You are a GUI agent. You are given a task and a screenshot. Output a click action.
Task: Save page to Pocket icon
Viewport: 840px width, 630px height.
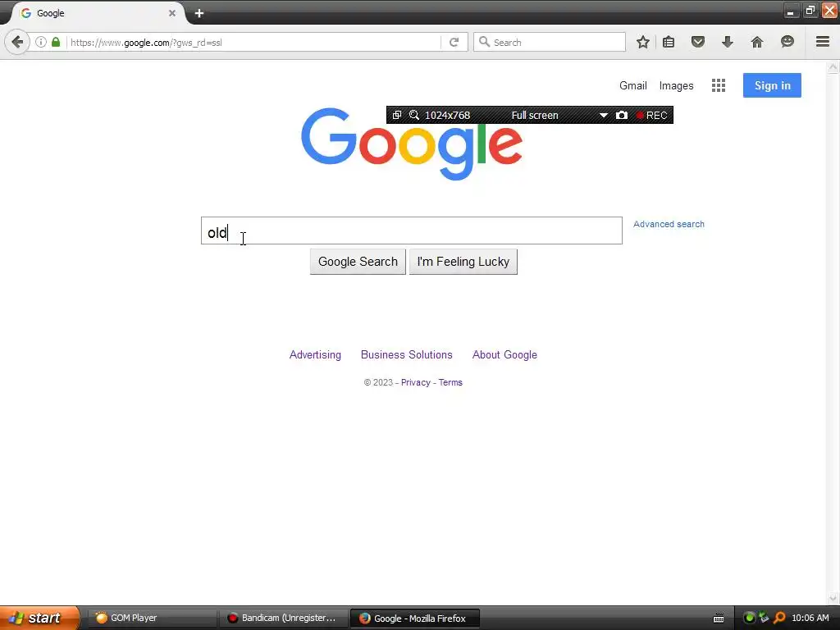tap(697, 42)
